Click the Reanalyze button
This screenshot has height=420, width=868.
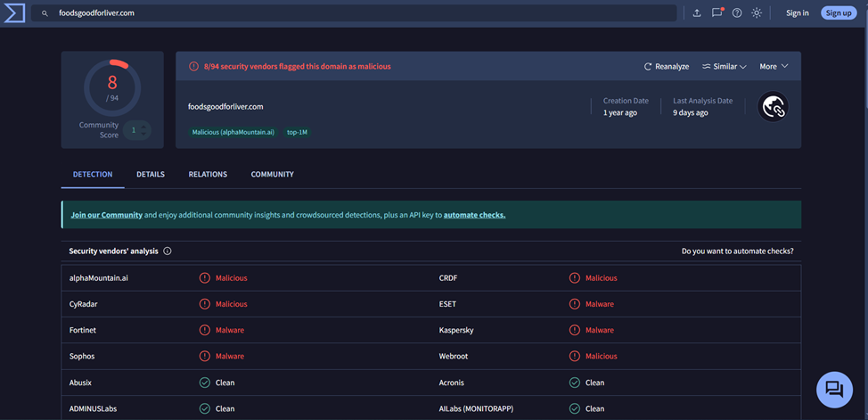(x=667, y=67)
